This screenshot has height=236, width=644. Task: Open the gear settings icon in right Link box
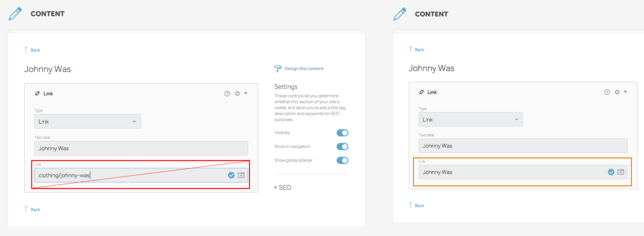(617, 92)
